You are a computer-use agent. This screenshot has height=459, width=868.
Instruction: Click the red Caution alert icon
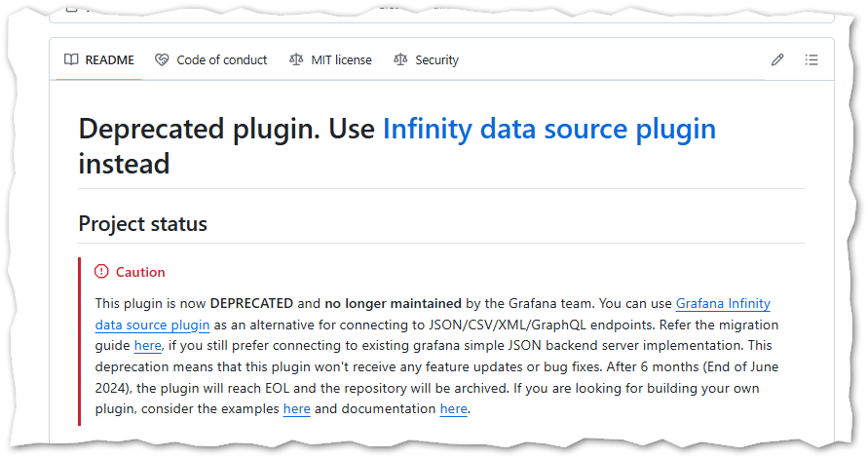point(101,272)
